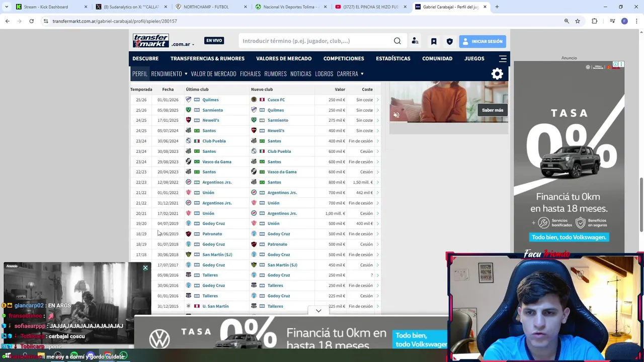The width and height of the screenshot is (644, 362).
Task: Open the first Vasco da Gama link
Action: pyautogui.click(x=217, y=161)
